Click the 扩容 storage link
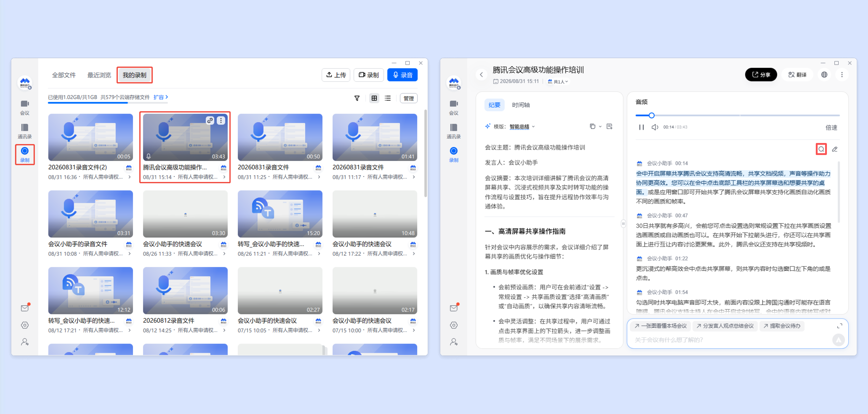Screen dimensions: 868x414 (160, 97)
